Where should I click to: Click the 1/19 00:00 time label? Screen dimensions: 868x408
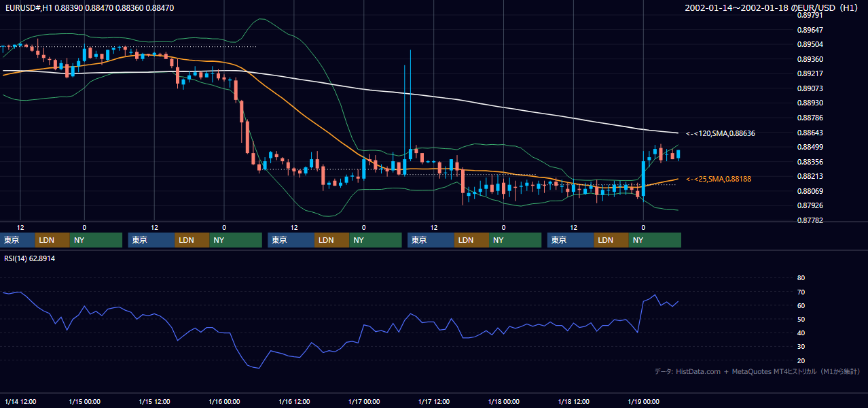point(643,402)
